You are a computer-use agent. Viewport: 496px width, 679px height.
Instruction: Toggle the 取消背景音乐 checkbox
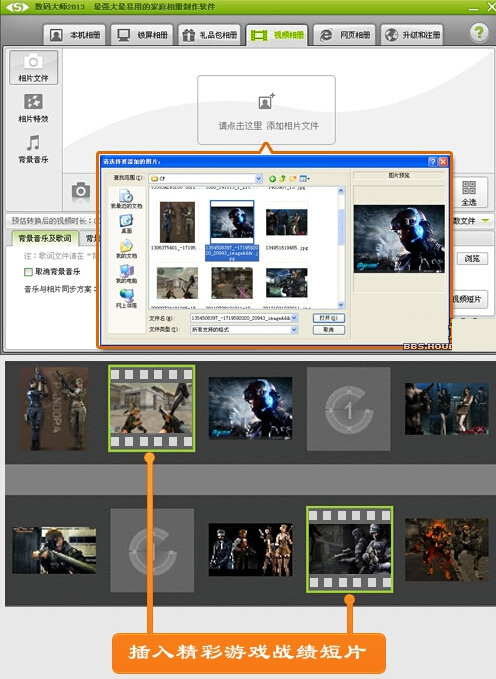(28, 272)
